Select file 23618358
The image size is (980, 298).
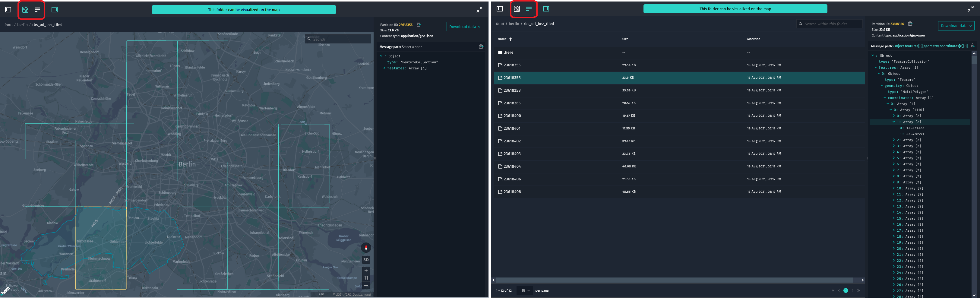[x=679, y=90]
